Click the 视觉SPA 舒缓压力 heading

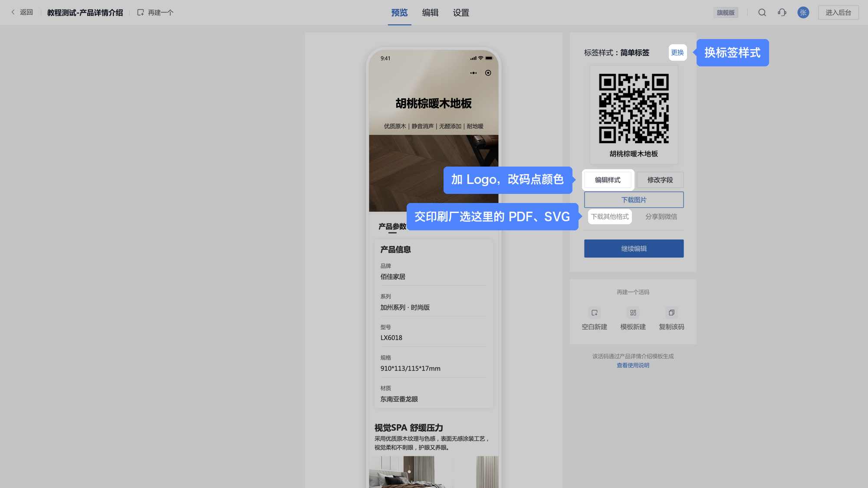click(408, 428)
